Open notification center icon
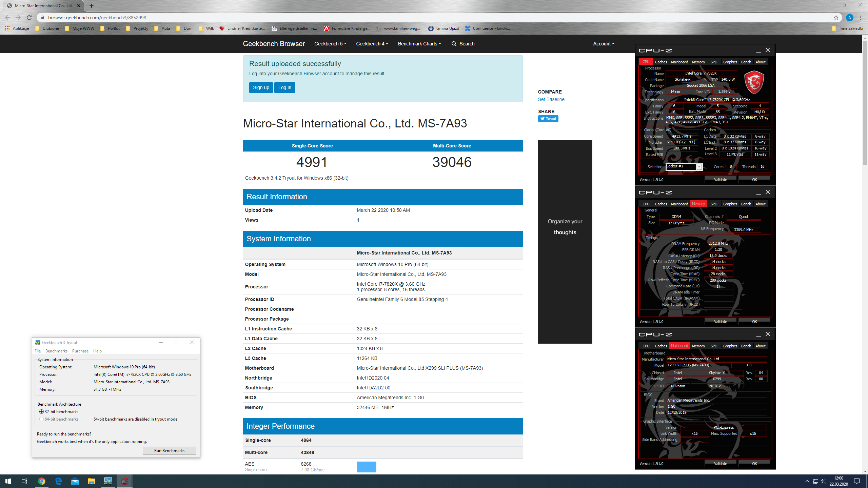This screenshot has width=868, height=488. 857,481
